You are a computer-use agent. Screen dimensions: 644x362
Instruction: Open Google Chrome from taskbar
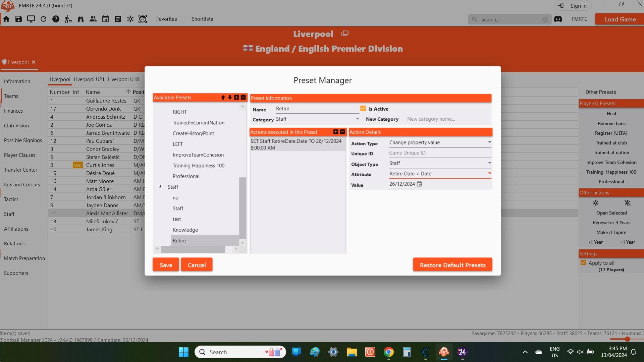[x=388, y=352]
